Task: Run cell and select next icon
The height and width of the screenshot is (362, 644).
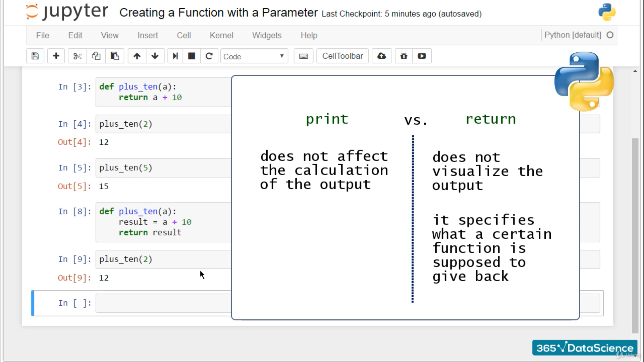Action: [175, 56]
